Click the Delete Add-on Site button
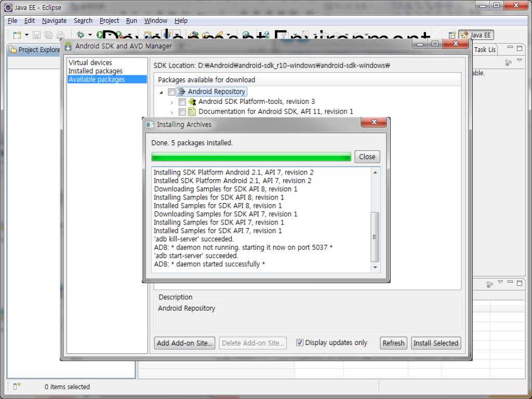This screenshot has width=532, height=399. [253, 343]
